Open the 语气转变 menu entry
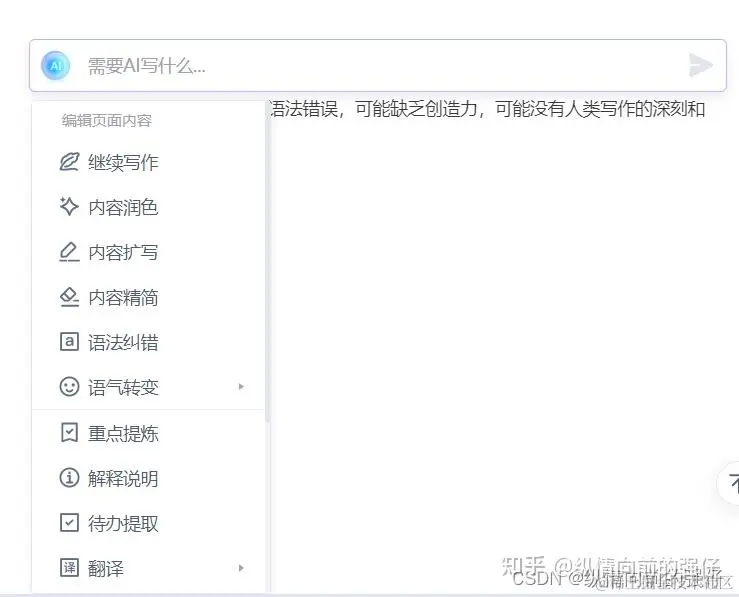The width and height of the screenshot is (739, 597). [x=148, y=387]
